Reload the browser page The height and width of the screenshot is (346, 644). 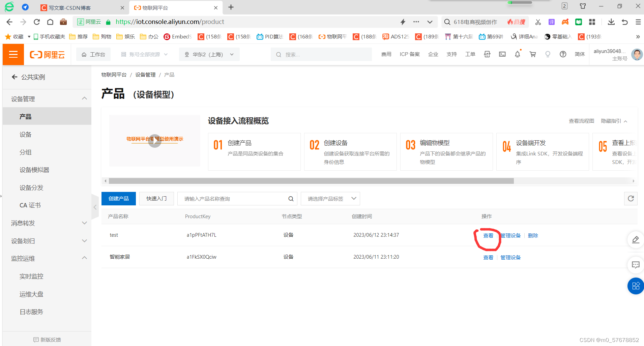(37, 22)
